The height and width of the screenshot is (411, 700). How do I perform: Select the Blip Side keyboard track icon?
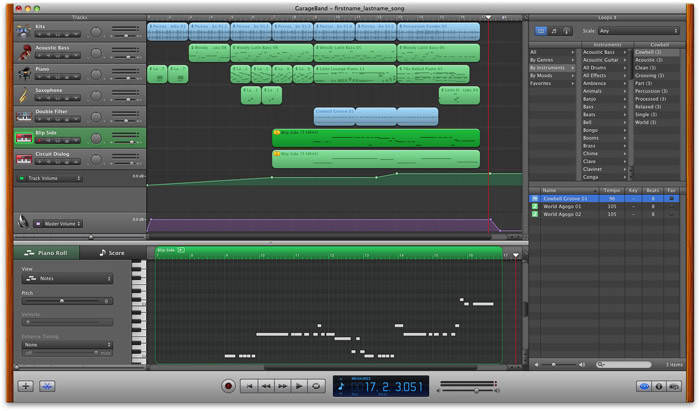[x=24, y=138]
